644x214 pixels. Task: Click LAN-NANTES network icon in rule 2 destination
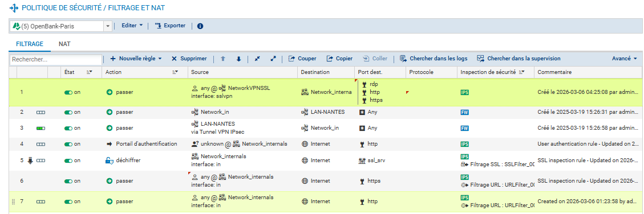click(x=305, y=112)
